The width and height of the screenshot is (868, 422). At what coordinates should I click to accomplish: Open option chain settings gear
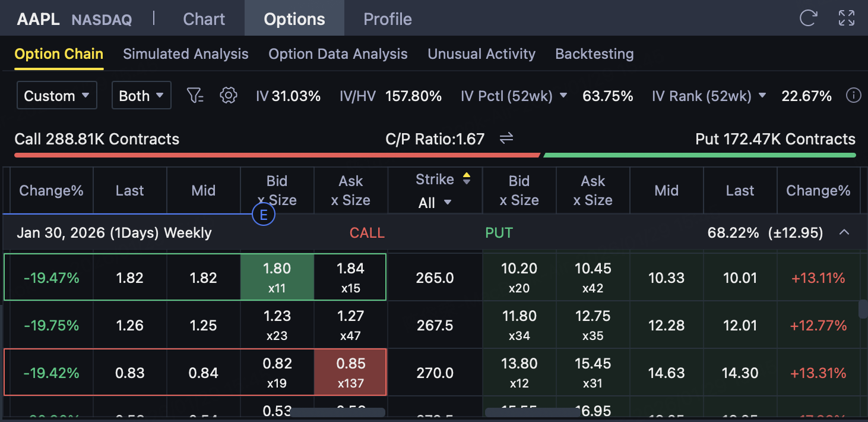pos(229,96)
